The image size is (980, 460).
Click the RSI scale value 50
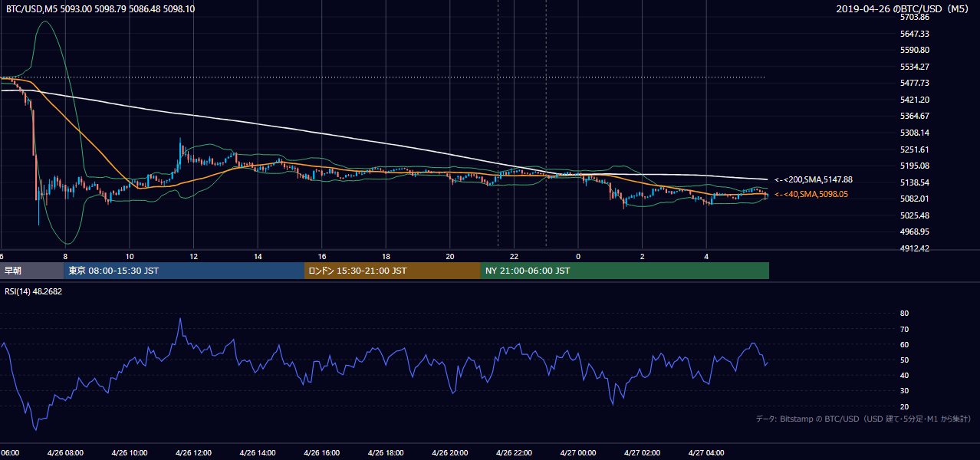pos(905,360)
